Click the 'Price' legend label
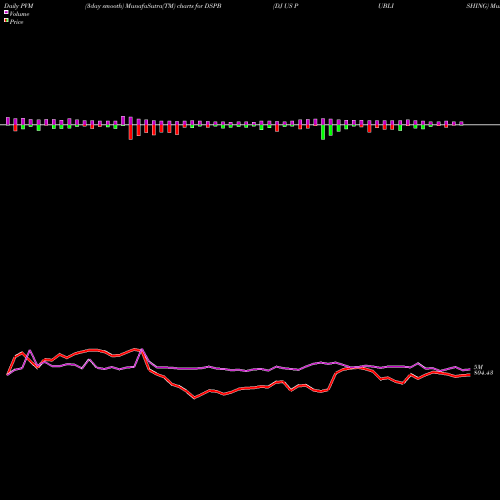Screen dimensions: 500x500 [x=16, y=22]
